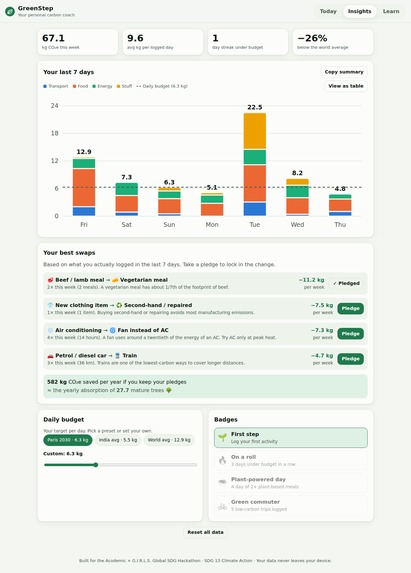
Task: Click the fan icon in AC swap
Action: 113,330
